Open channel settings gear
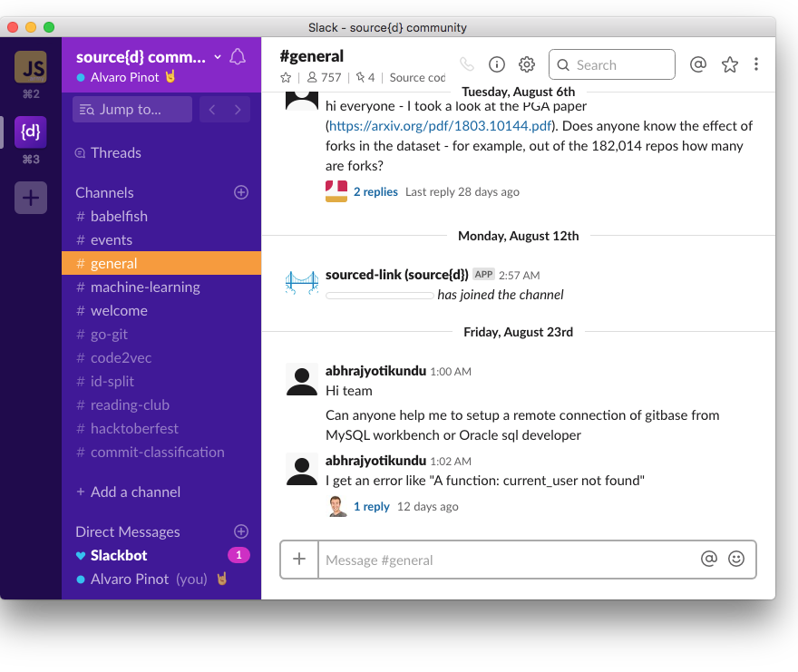Image resolution: width=798 pixels, height=672 pixels. [x=527, y=64]
